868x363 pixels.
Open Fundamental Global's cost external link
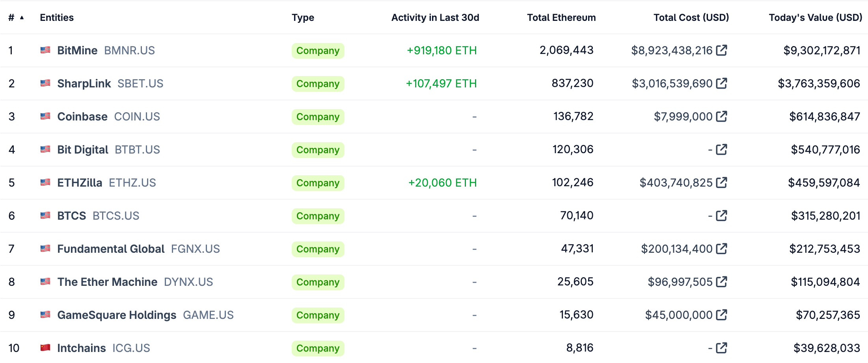click(x=722, y=249)
